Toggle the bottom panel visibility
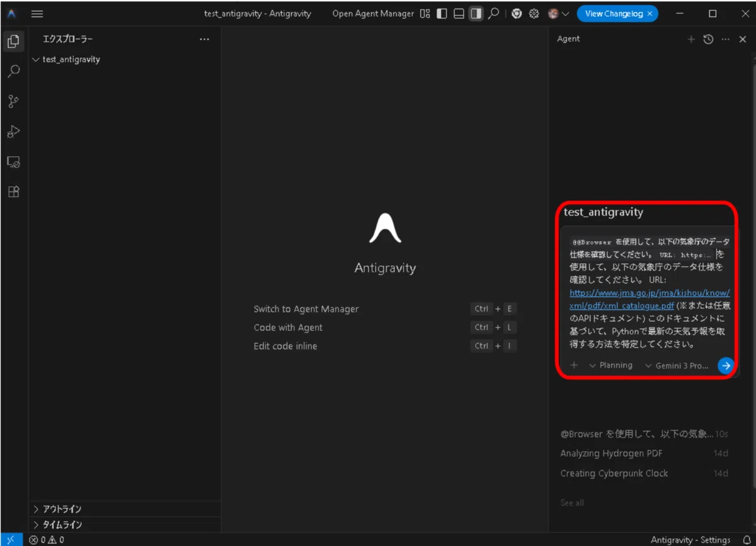Image resolution: width=756 pixels, height=546 pixels. click(459, 13)
